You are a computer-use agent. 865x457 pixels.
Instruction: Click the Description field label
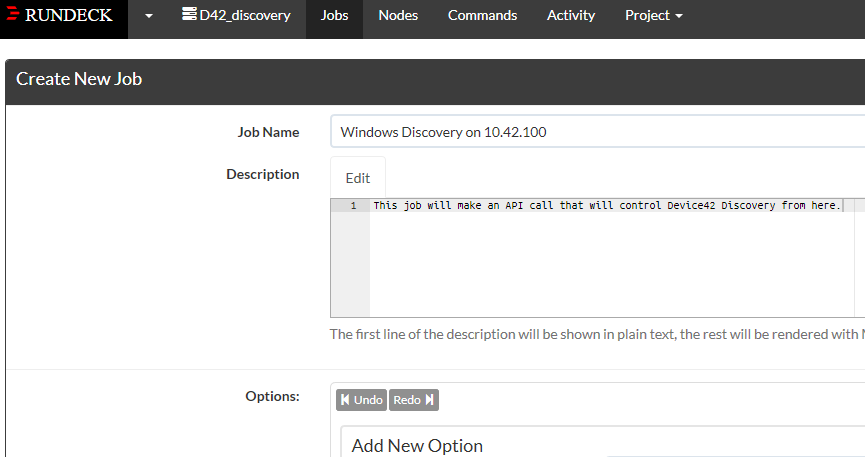(263, 174)
